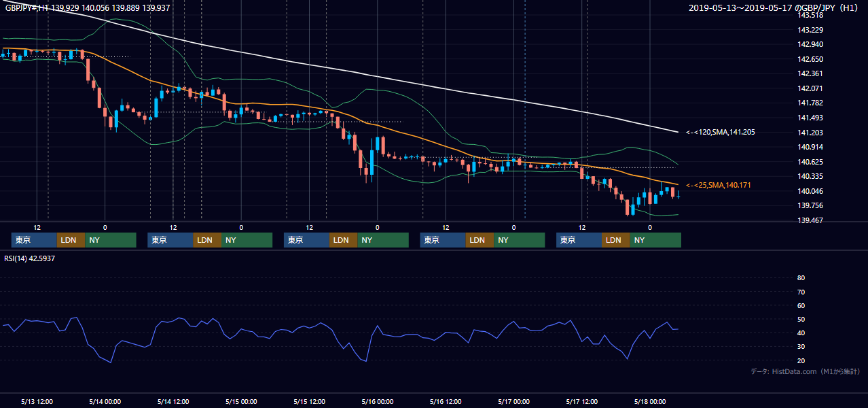Select price level 142.940 on the axis

point(810,44)
